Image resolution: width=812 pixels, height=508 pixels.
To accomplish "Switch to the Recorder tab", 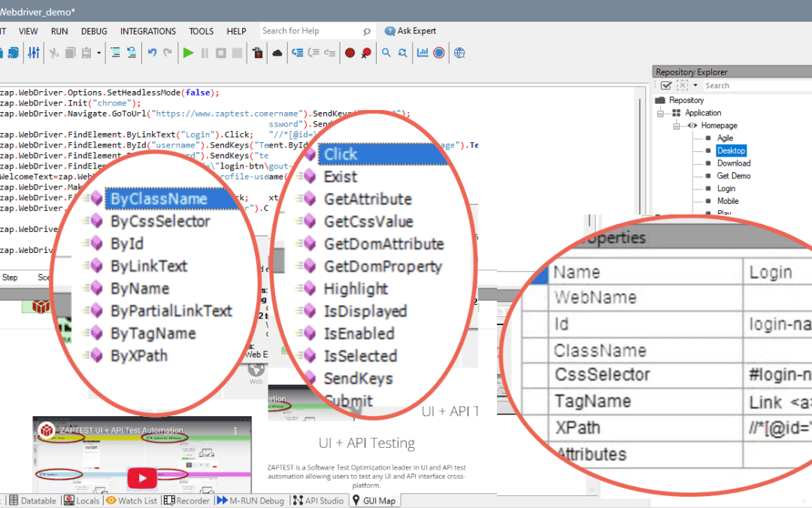I will [x=186, y=500].
